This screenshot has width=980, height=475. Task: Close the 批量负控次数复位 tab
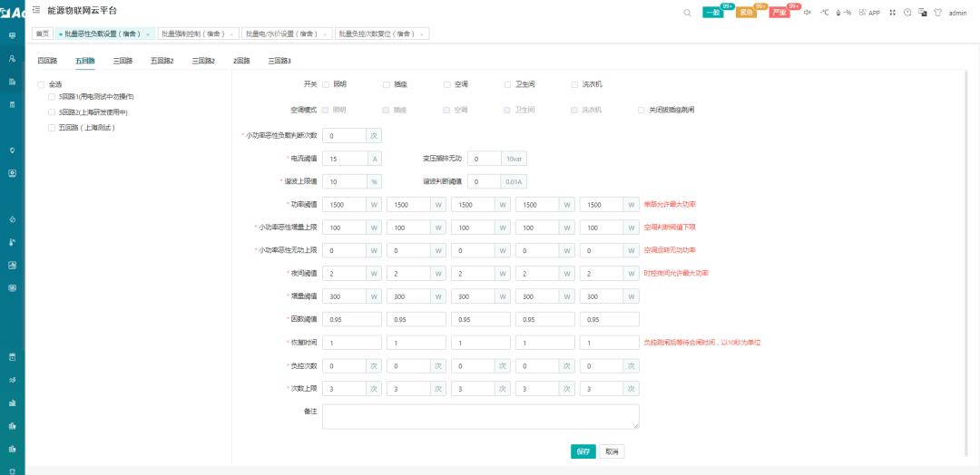point(422,34)
